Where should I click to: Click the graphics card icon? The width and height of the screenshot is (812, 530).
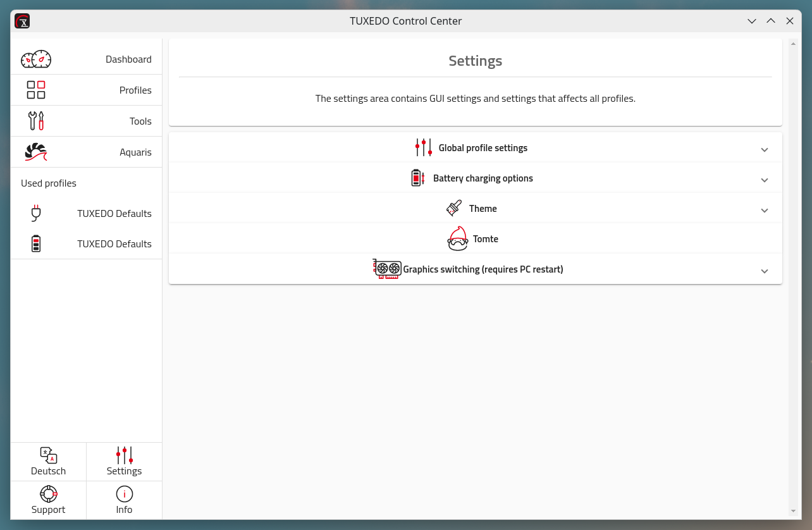coord(387,269)
